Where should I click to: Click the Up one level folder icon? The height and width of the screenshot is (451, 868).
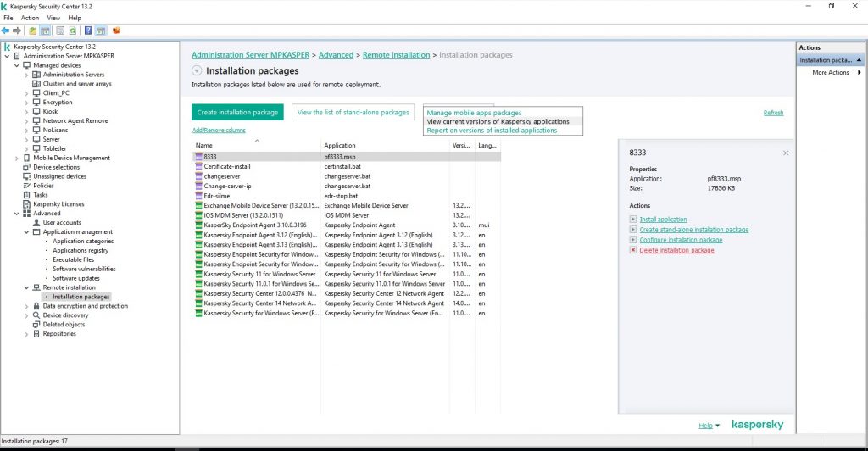pyautogui.click(x=33, y=31)
